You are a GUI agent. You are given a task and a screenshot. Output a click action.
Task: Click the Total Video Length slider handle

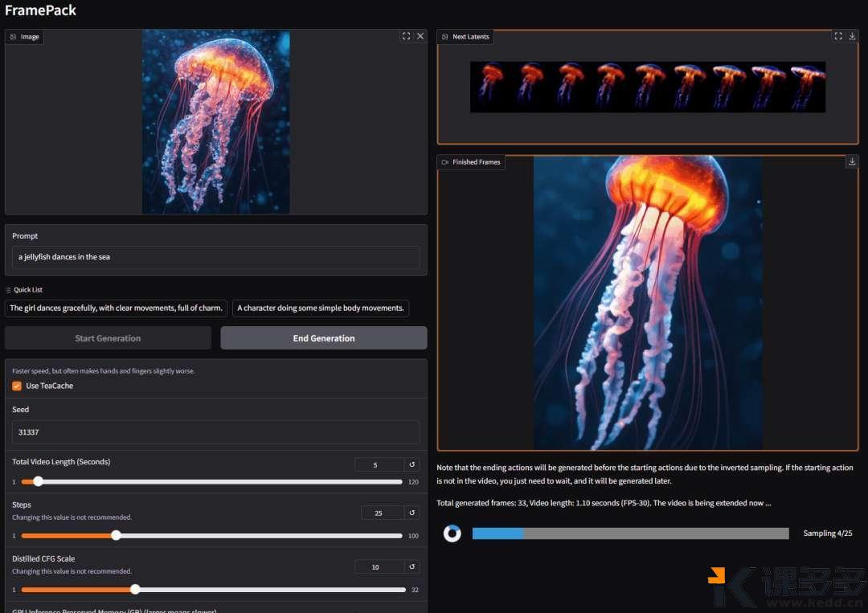38,482
